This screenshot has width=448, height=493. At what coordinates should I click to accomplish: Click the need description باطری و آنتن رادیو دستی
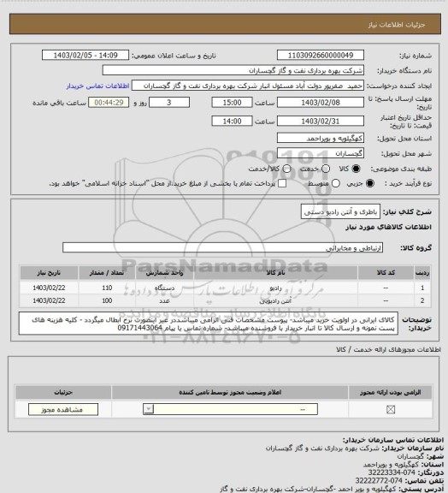click(x=340, y=212)
